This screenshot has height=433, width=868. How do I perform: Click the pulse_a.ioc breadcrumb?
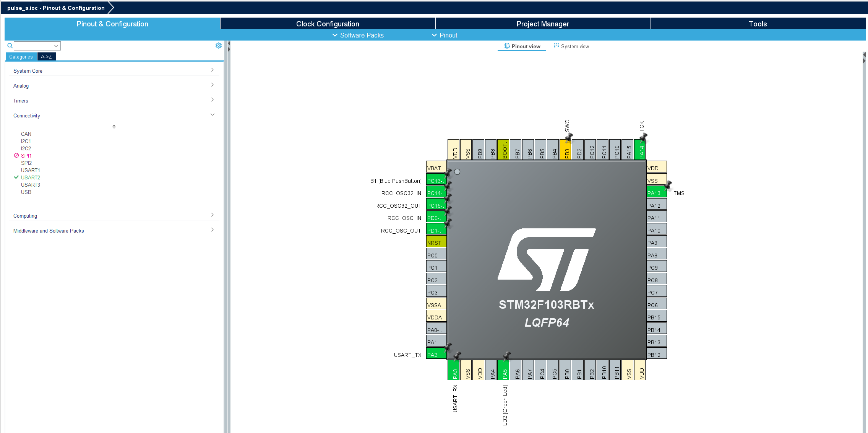56,8
